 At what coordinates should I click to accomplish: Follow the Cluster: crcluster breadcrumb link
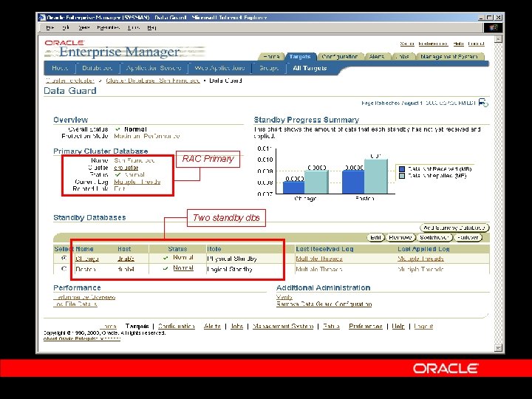(69, 81)
